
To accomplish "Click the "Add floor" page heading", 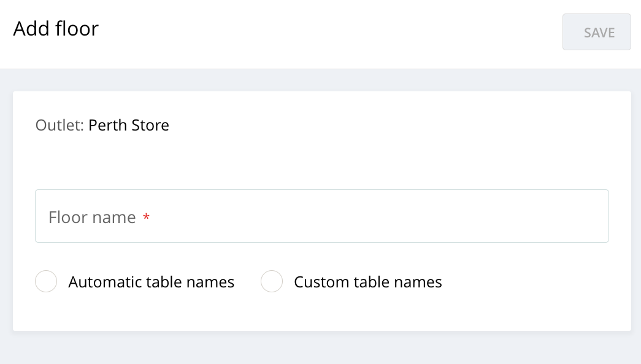I will point(56,29).
